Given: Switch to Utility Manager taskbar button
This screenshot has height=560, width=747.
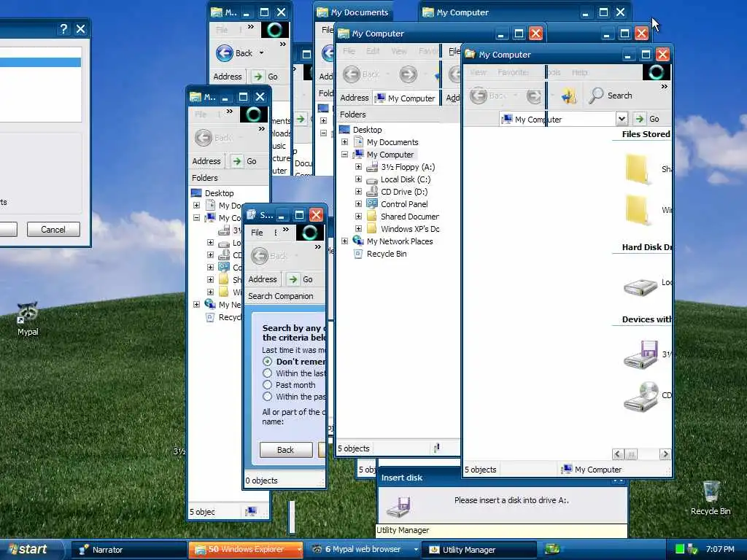Looking at the screenshot, I should [x=480, y=550].
